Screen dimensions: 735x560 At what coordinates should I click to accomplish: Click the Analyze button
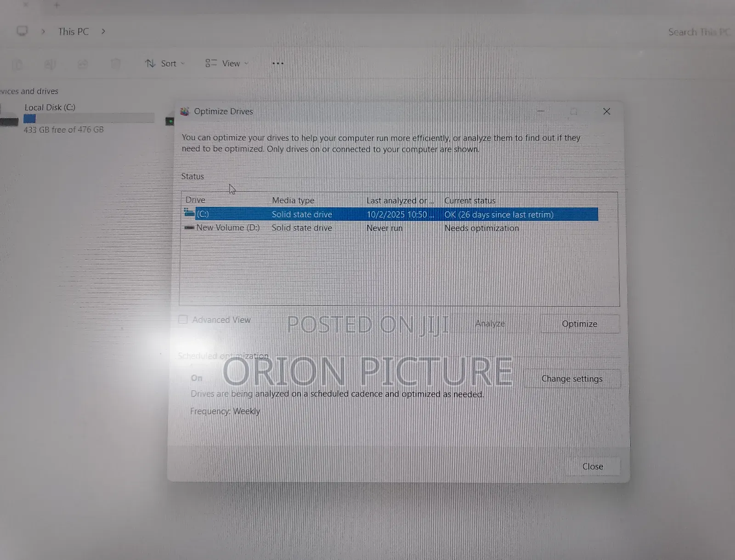point(490,323)
